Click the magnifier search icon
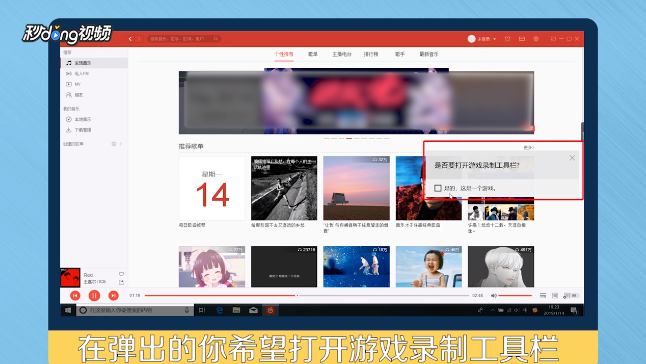 pos(216,39)
